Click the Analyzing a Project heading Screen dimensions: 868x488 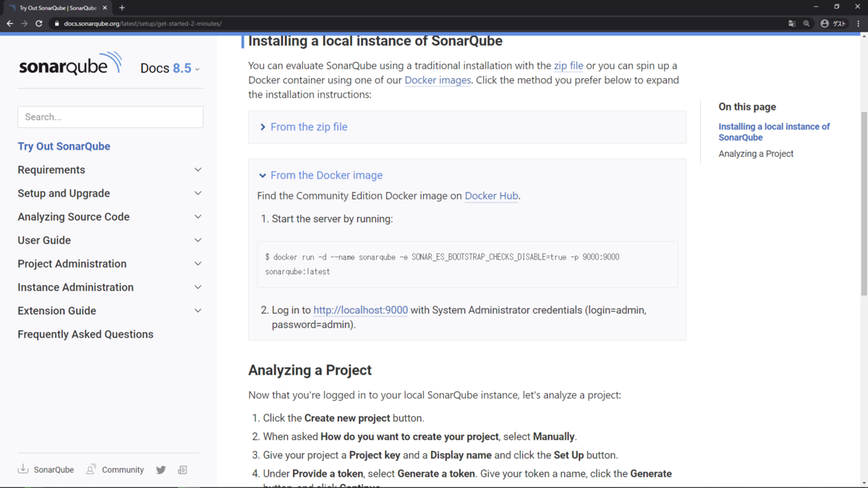click(x=310, y=370)
